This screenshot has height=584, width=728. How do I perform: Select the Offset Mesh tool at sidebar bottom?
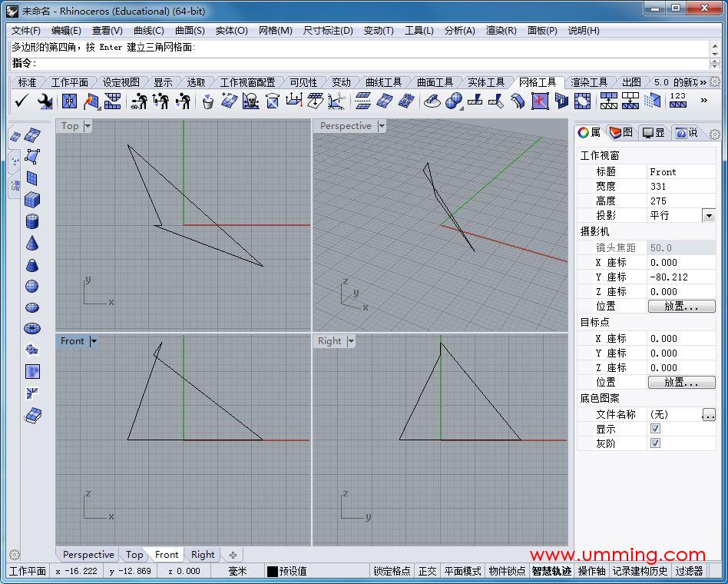tap(32, 415)
